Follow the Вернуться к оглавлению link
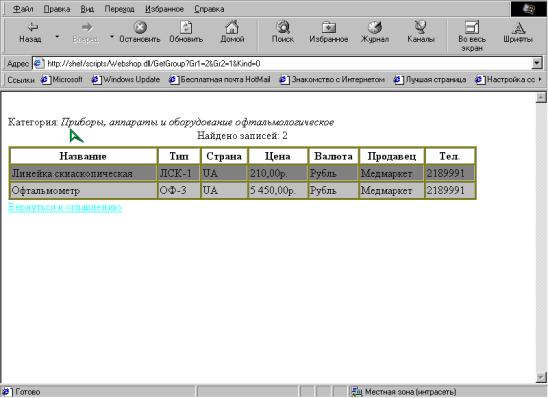This screenshot has height=398, width=548. tap(65, 207)
